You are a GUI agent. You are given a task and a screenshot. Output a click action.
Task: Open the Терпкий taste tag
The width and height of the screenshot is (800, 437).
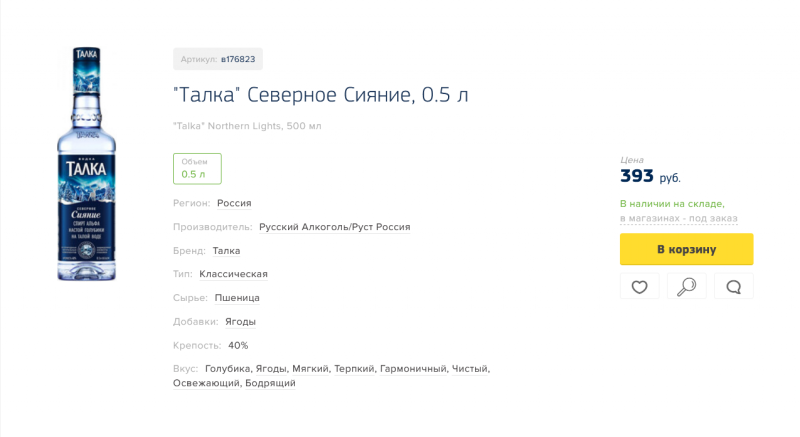point(353,369)
